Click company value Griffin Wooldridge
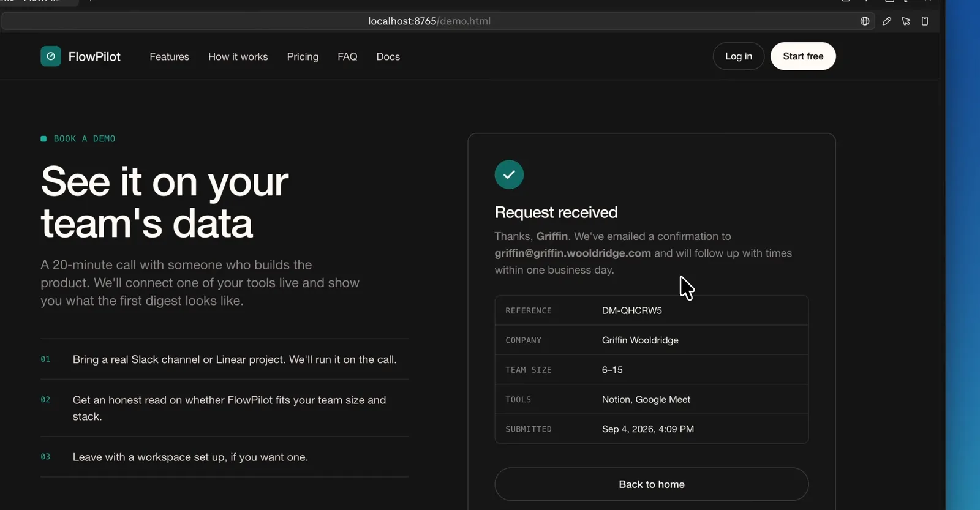Image resolution: width=980 pixels, height=510 pixels. coord(640,340)
